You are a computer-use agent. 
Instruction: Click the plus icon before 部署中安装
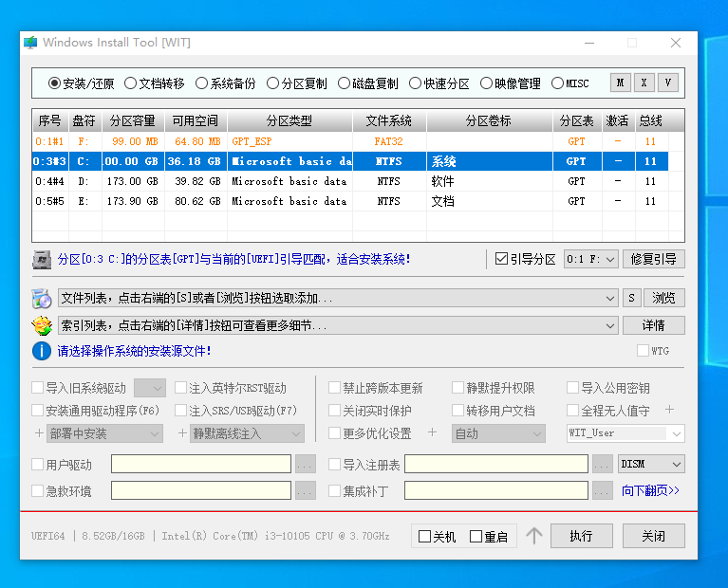pos(40,433)
